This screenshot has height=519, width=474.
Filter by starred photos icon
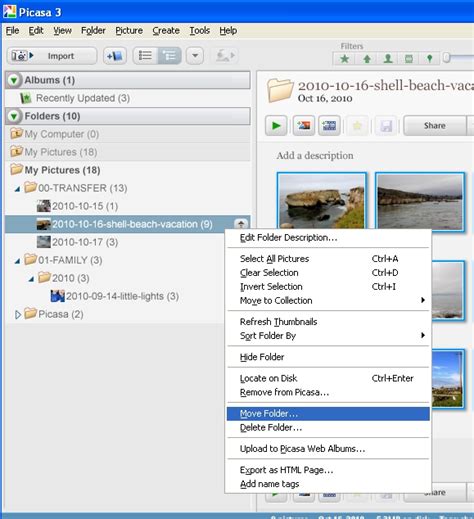[344, 59]
